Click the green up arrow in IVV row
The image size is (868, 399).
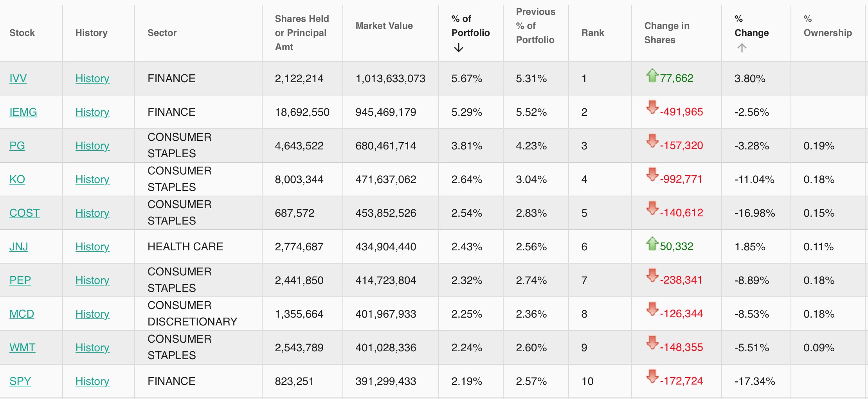point(652,75)
